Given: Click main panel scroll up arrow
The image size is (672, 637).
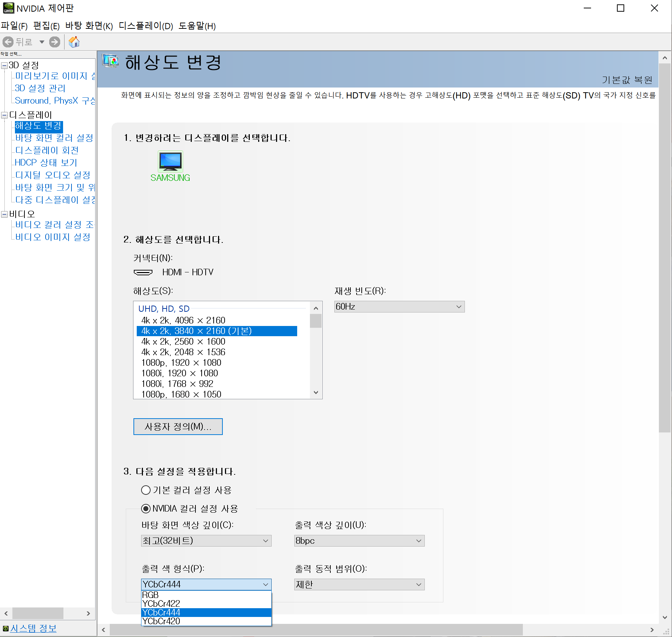Looking at the screenshot, I should tap(665, 58).
